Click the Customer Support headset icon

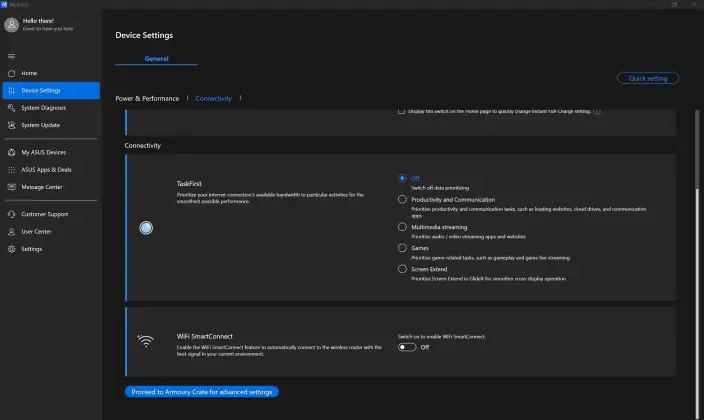[12, 214]
